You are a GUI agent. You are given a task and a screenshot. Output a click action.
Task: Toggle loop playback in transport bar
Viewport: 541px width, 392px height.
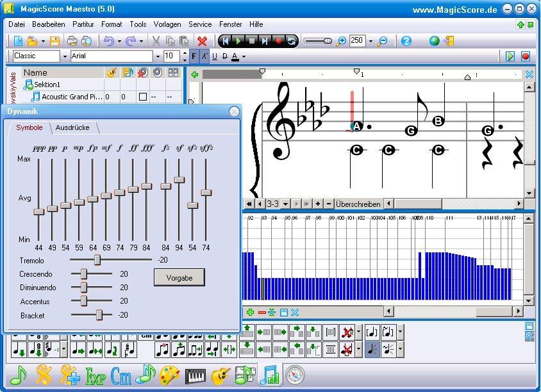click(292, 41)
